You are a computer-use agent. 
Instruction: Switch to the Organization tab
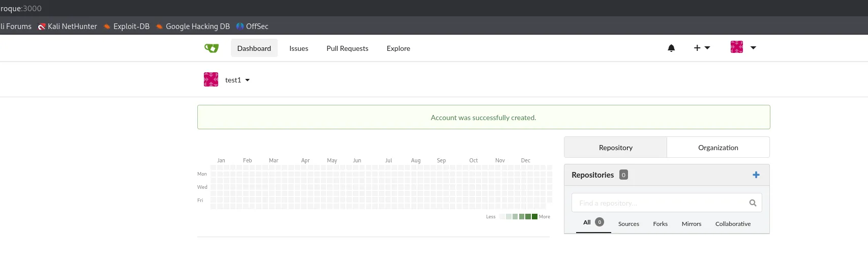718,148
